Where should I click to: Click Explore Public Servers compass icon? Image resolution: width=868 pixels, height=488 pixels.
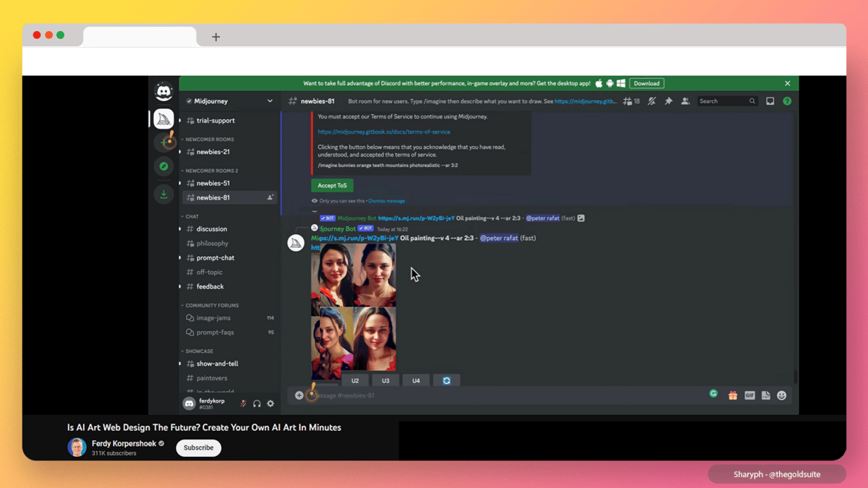pyautogui.click(x=163, y=166)
